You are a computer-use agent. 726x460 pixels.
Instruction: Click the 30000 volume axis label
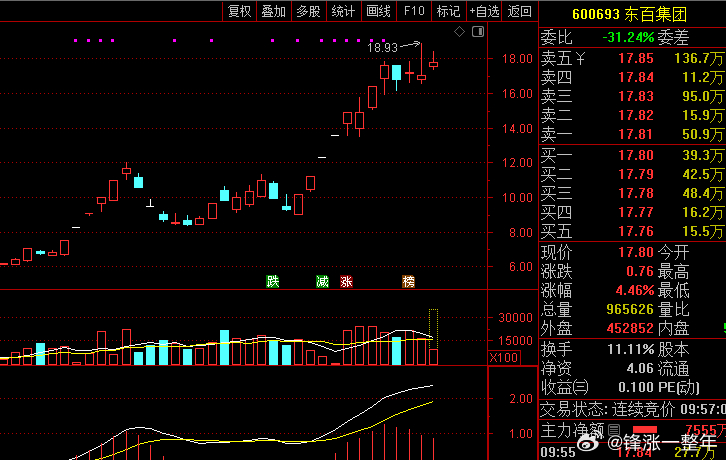pos(515,318)
